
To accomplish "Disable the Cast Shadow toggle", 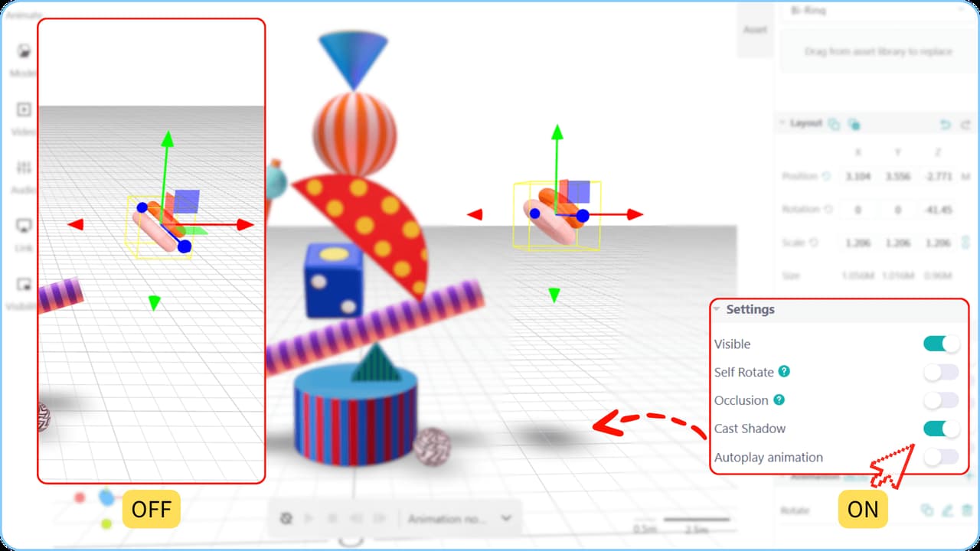I will click(941, 429).
